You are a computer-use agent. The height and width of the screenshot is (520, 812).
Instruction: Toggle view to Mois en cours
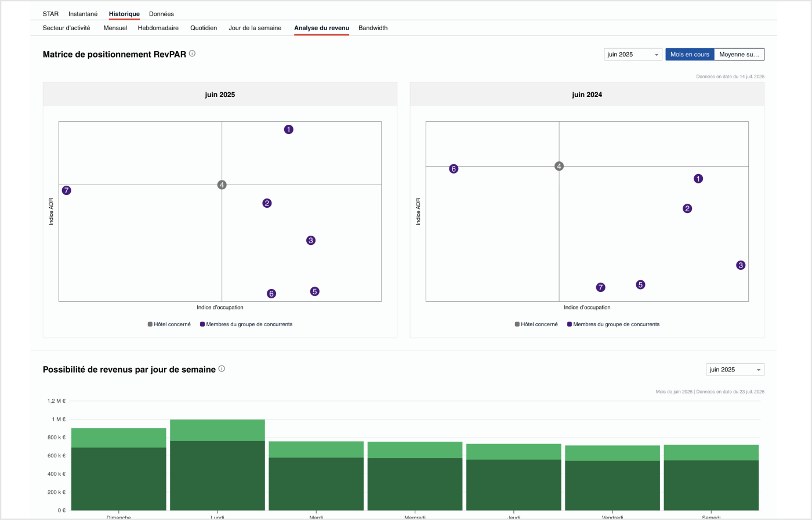[x=690, y=55]
